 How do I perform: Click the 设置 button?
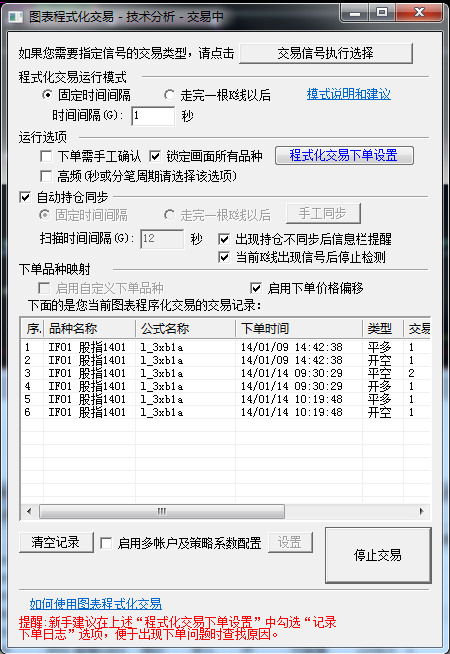click(290, 543)
